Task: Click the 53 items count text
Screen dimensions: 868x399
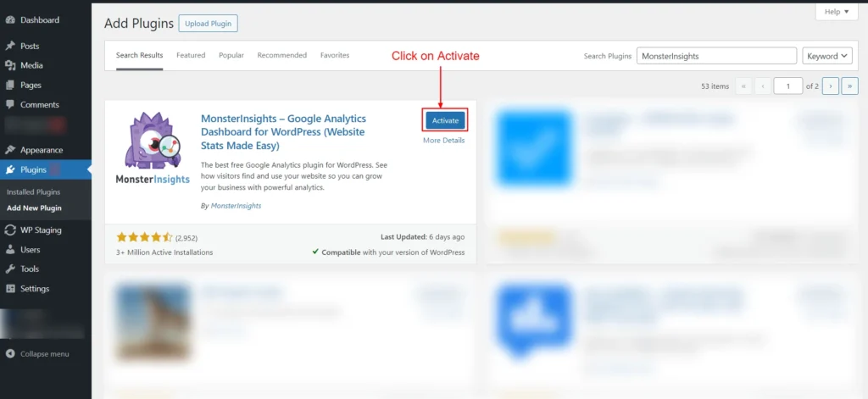Action: [715, 86]
